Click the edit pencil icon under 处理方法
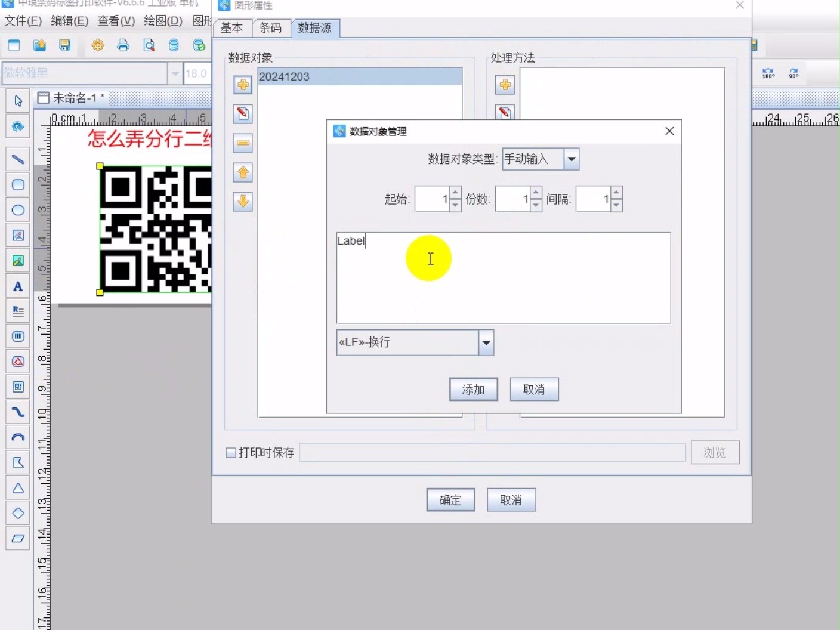 (x=505, y=112)
